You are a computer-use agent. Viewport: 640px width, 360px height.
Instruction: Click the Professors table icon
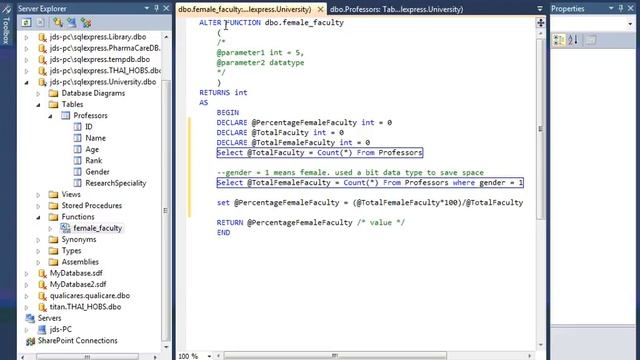click(x=65, y=116)
